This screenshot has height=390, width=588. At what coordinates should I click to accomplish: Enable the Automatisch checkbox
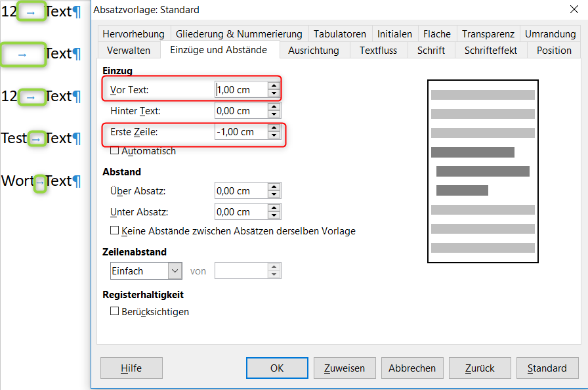point(115,151)
